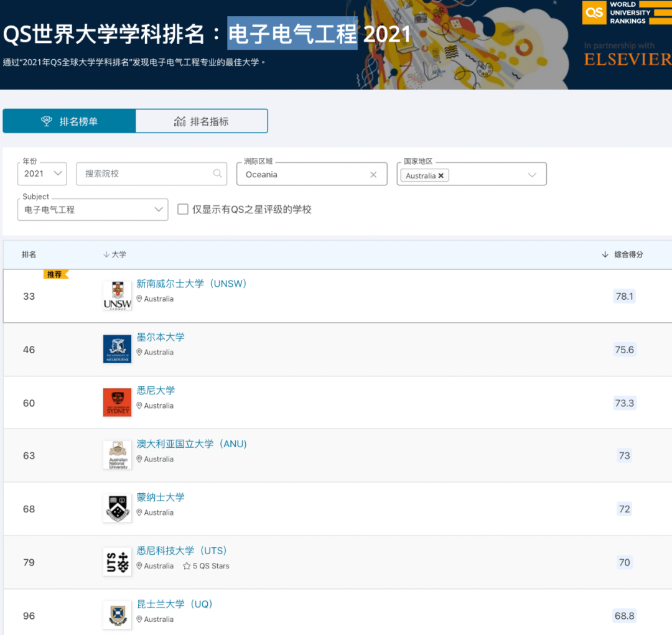Viewport: 672px width, 635px height.
Task: Enable 仅显示有QS之星评级的学校 checkbox
Action: click(x=183, y=210)
